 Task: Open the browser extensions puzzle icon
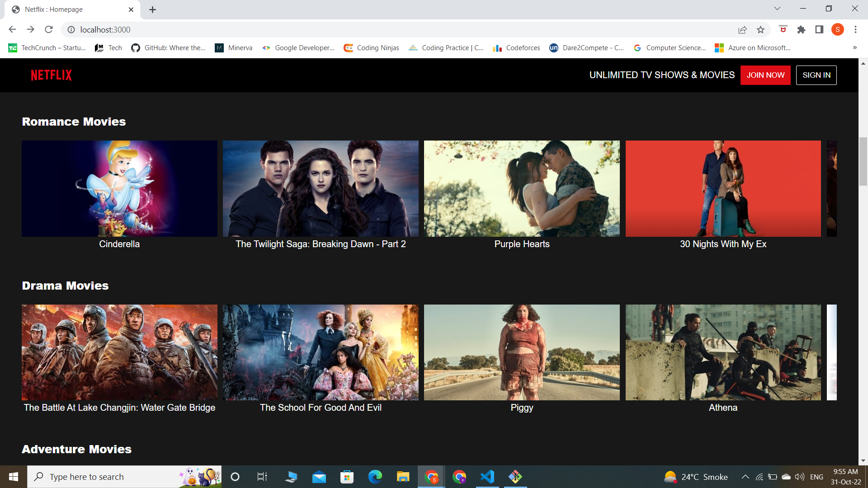[x=801, y=30]
